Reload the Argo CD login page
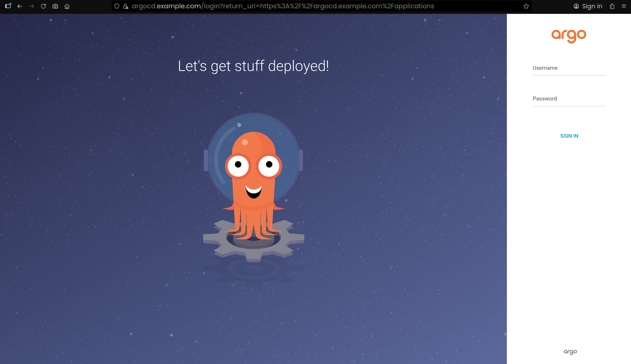631x364 pixels. point(43,6)
